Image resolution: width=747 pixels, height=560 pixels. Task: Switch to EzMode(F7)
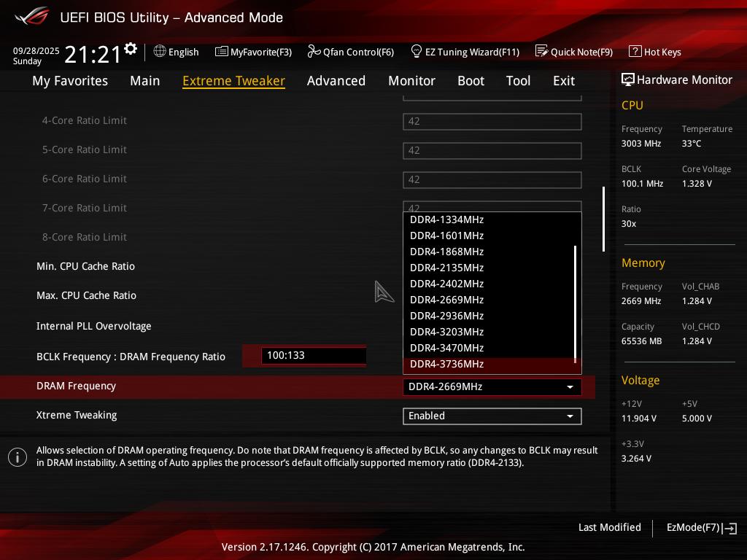click(x=693, y=527)
